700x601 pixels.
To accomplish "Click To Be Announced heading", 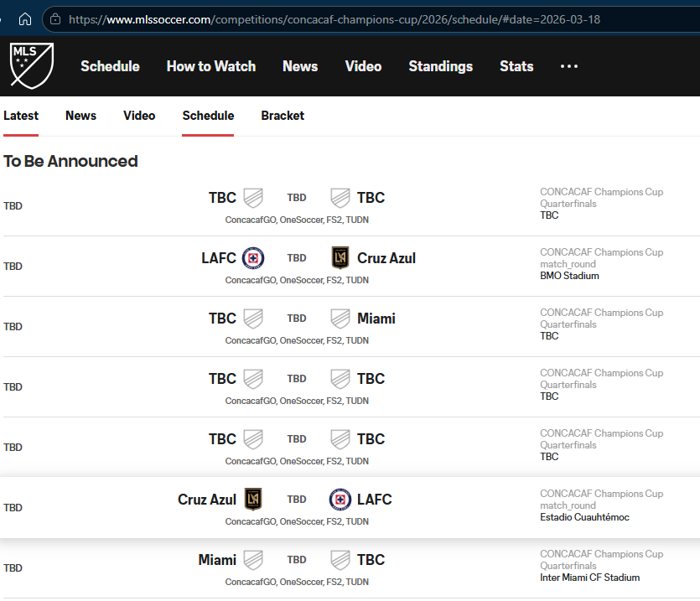I will coord(70,161).
